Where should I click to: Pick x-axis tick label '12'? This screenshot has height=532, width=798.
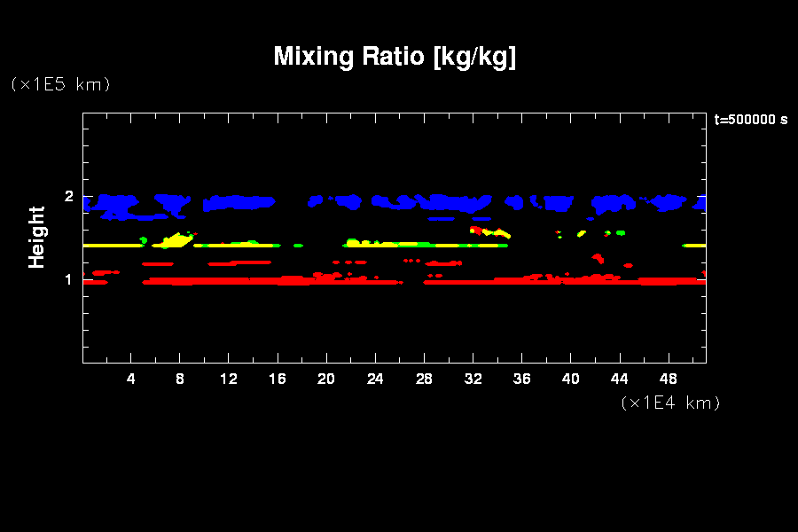(229, 379)
